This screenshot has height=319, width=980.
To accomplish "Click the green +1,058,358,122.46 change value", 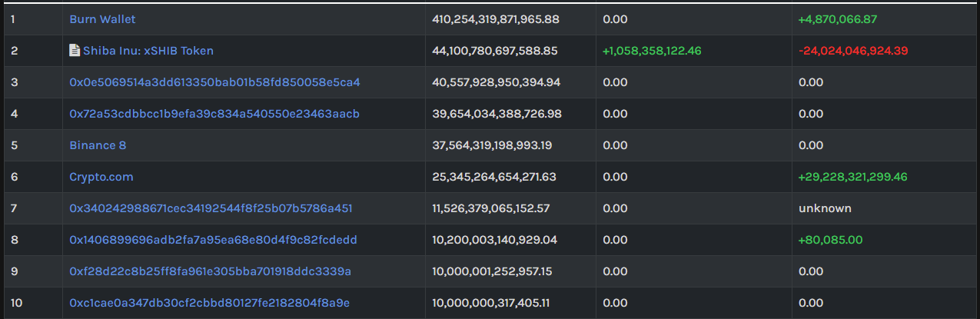I will coord(652,51).
